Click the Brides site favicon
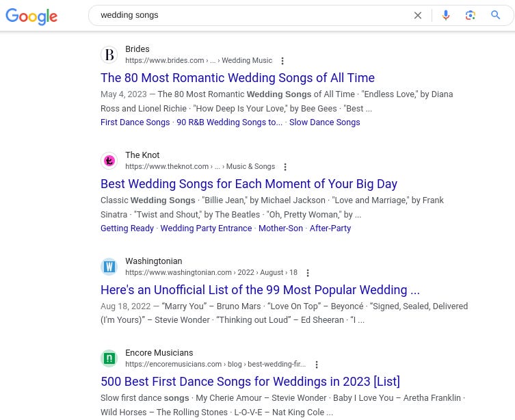The height and width of the screenshot is (420, 515). pos(109,55)
